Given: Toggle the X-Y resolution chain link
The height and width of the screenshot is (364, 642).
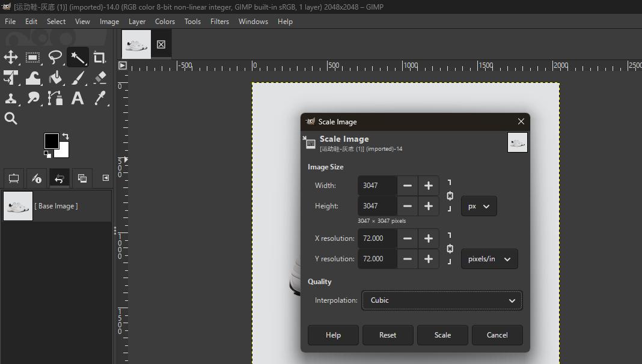Looking at the screenshot, I should coord(450,249).
